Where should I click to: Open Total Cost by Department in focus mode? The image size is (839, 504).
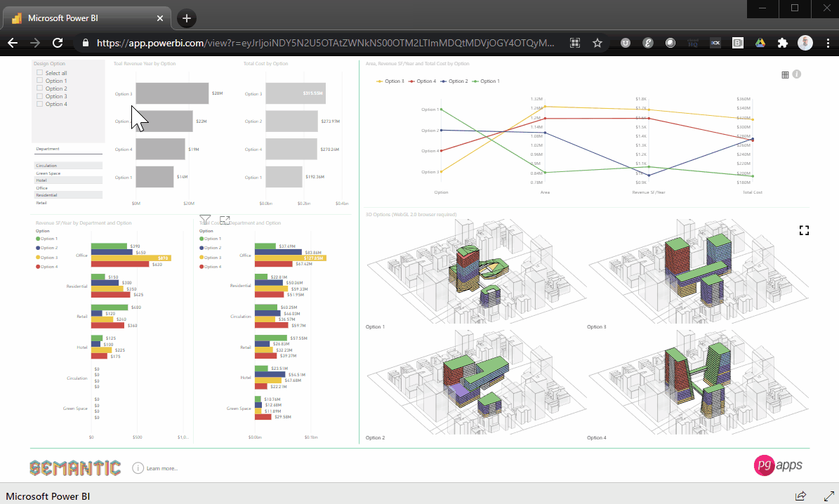click(225, 219)
